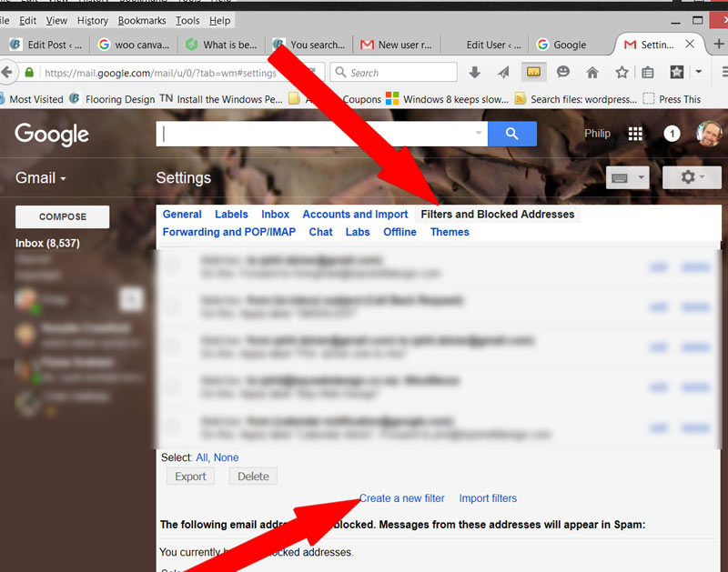Click the chat search magnifier in sidebar
728x572 pixels.
point(132,298)
